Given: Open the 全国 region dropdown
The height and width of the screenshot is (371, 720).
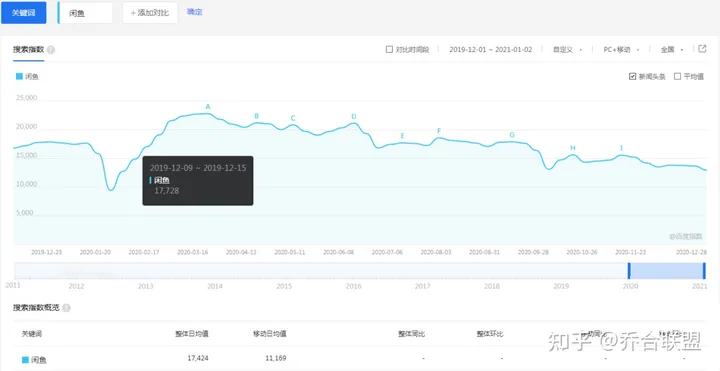Looking at the screenshot, I should pyautogui.click(x=672, y=50).
